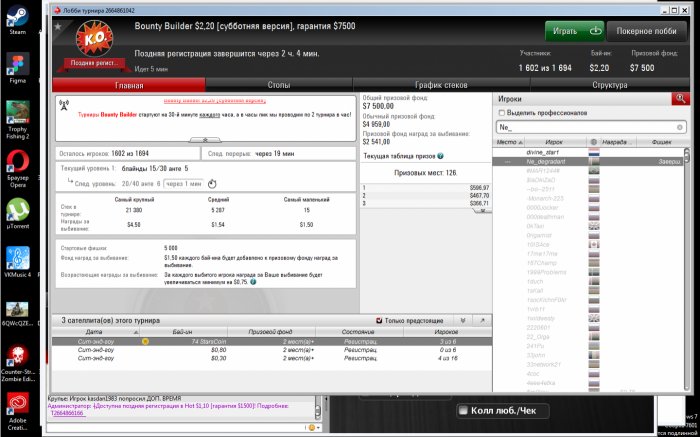Click the globe country column header icon
This screenshot has width=700, height=437.
click(593, 142)
